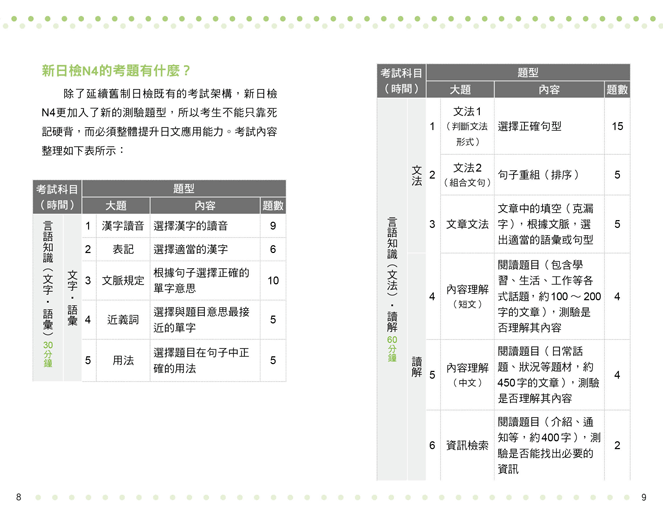Click the heading 新日檢N4的考題有什麼？
This screenshot has height=516, width=663.
116,71
